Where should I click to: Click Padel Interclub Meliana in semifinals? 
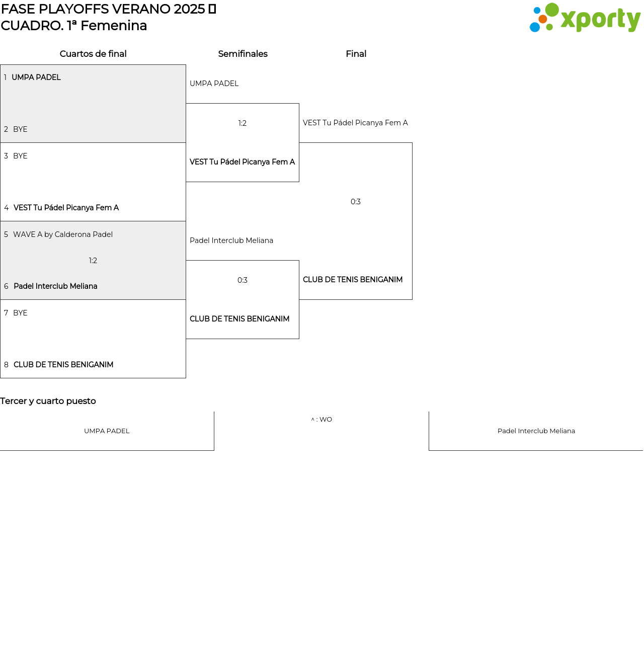231,240
